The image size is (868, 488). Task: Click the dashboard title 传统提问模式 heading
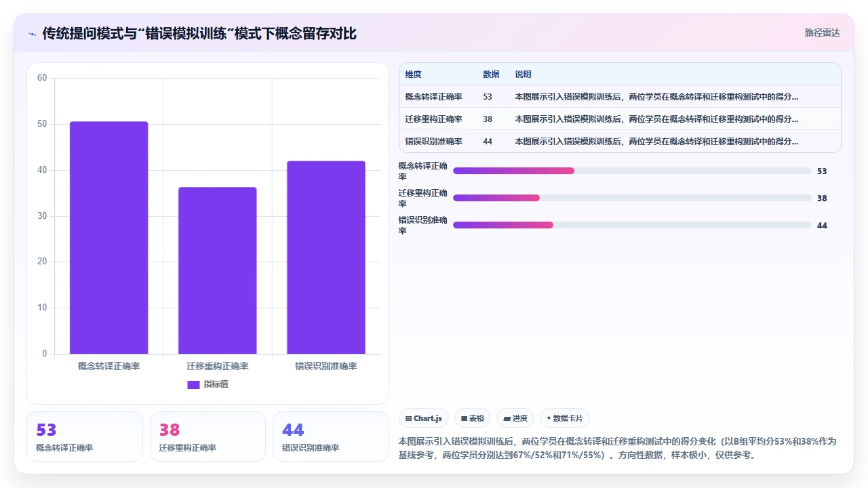(x=199, y=33)
